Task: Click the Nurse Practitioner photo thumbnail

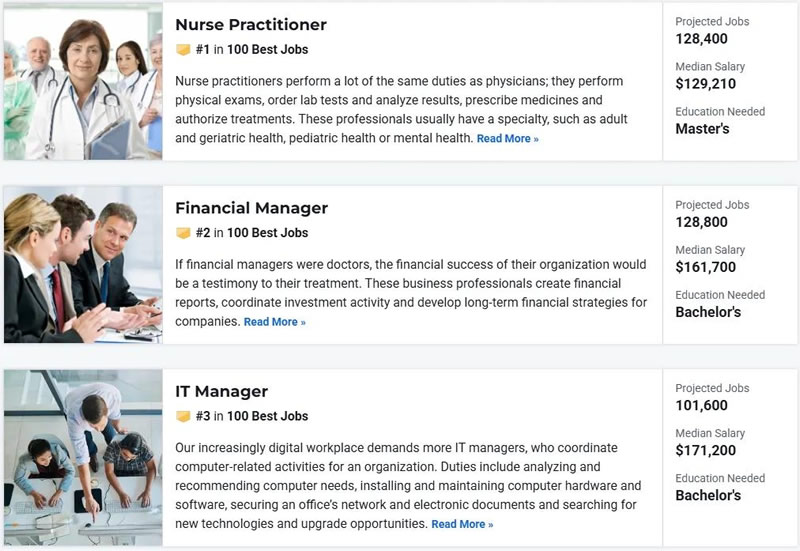Action: pyautogui.click(x=82, y=81)
